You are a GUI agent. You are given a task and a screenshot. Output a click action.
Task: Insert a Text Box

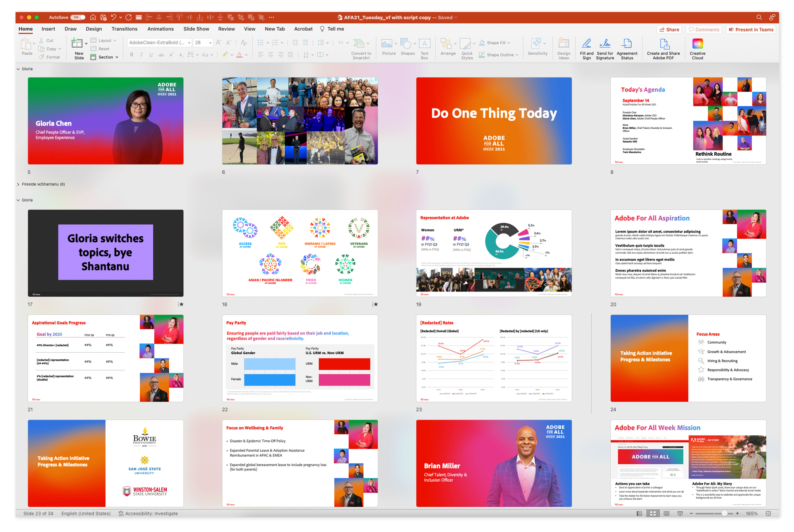coord(424,49)
